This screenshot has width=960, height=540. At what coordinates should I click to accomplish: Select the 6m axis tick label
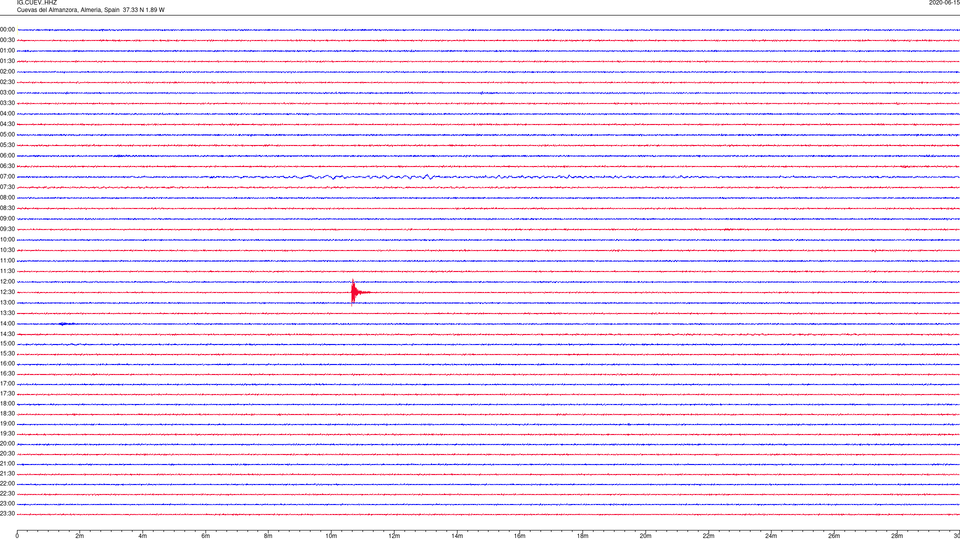pos(206,536)
